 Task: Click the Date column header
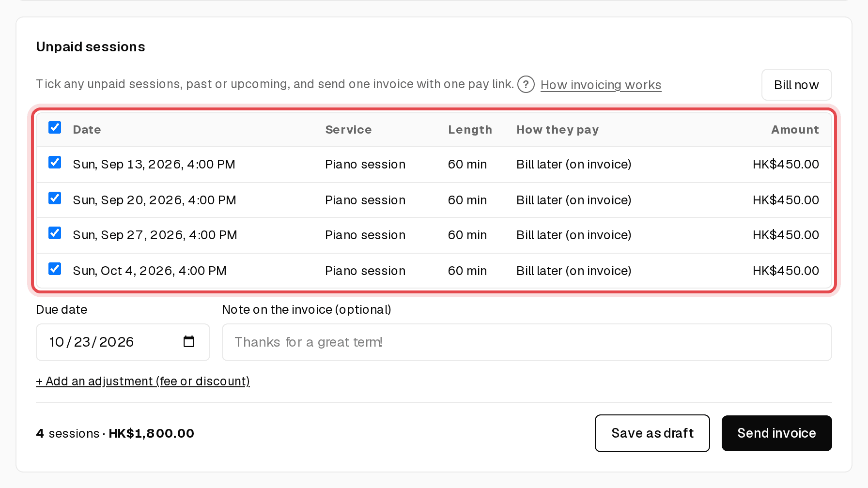pos(87,130)
